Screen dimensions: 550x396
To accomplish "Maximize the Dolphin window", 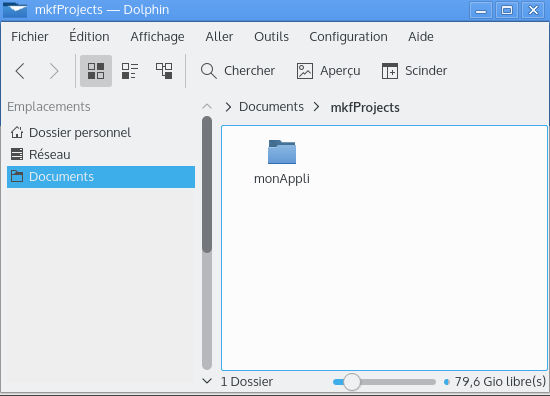I will 507,10.
